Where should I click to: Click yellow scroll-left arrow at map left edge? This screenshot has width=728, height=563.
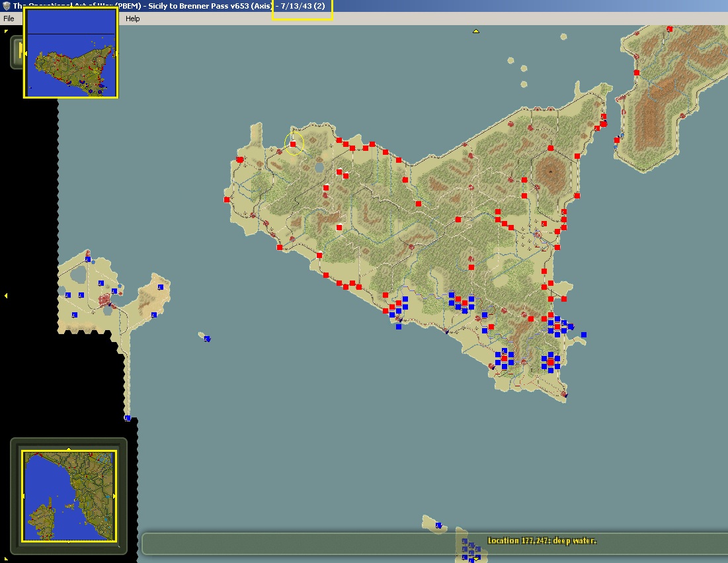(x=5, y=296)
